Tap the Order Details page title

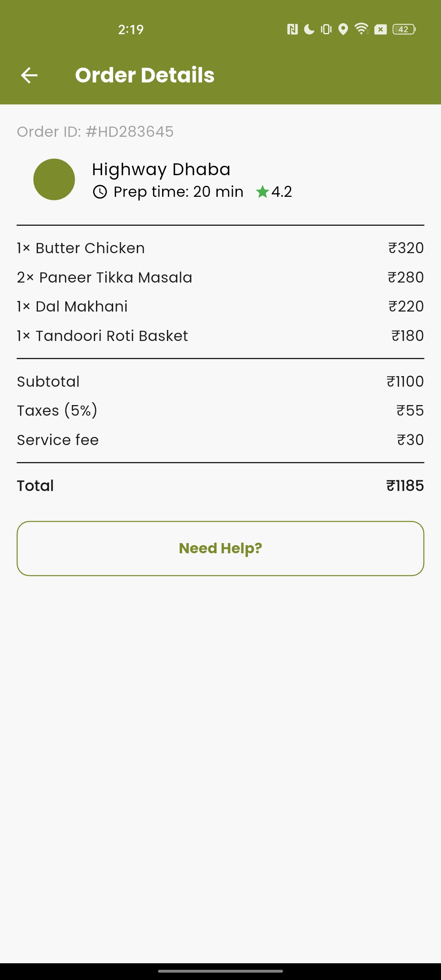pyautogui.click(x=145, y=75)
